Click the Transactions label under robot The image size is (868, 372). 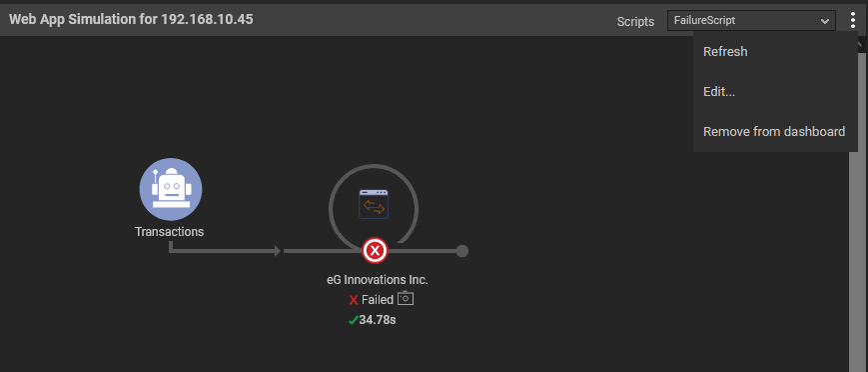[170, 232]
